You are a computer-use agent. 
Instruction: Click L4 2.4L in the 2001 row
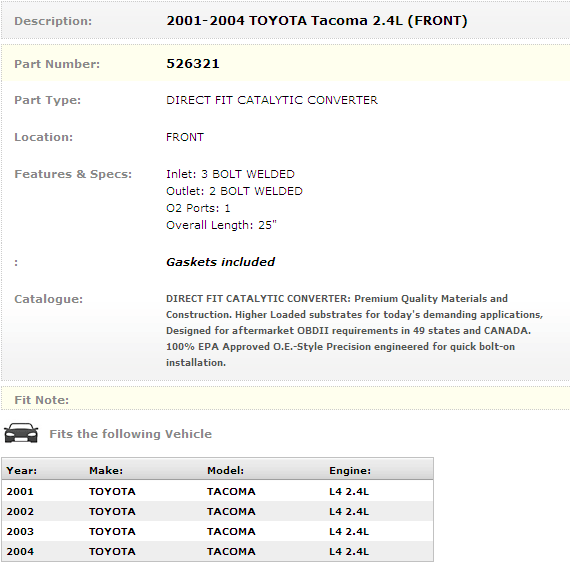click(349, 492)
